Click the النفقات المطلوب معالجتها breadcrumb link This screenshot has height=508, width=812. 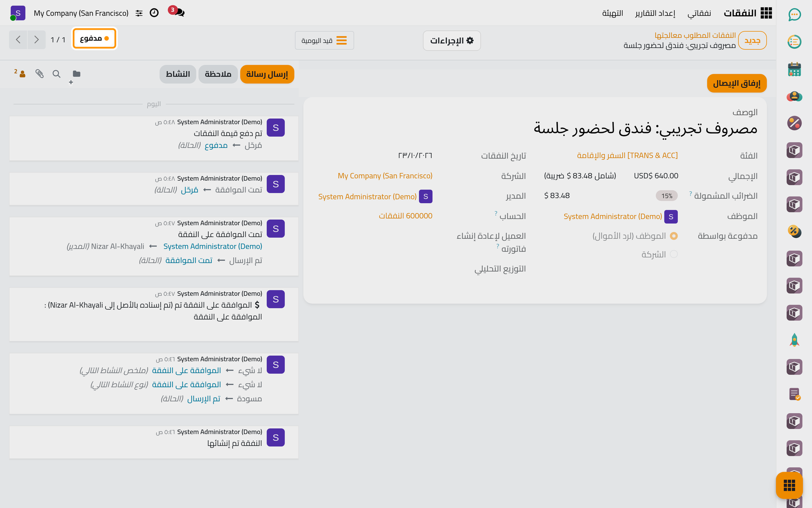coord(695,35)
